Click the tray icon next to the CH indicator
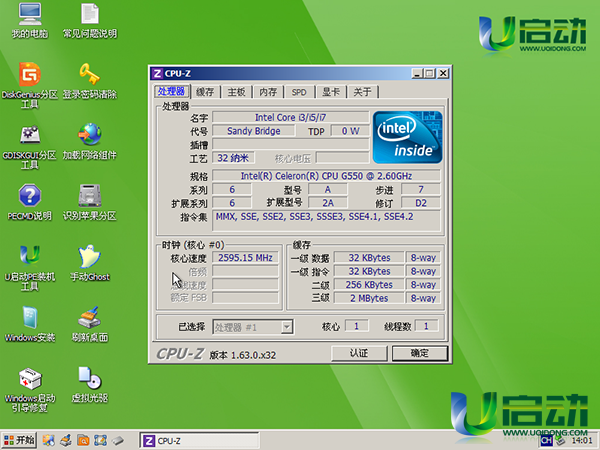 point(560,441)
